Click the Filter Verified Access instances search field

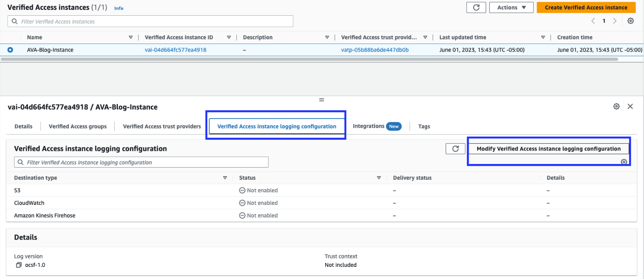pos(150,21)
